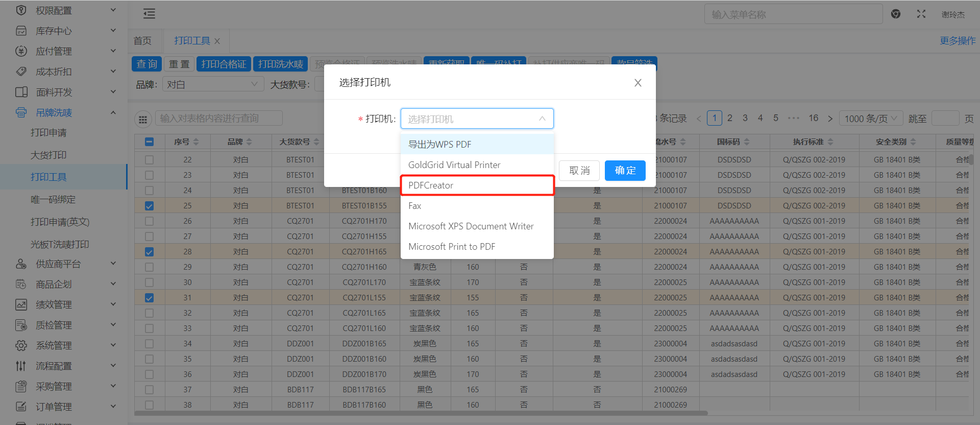
Task: Open the 1000 条/页 page size dropdown
Action: click(870, 119)
